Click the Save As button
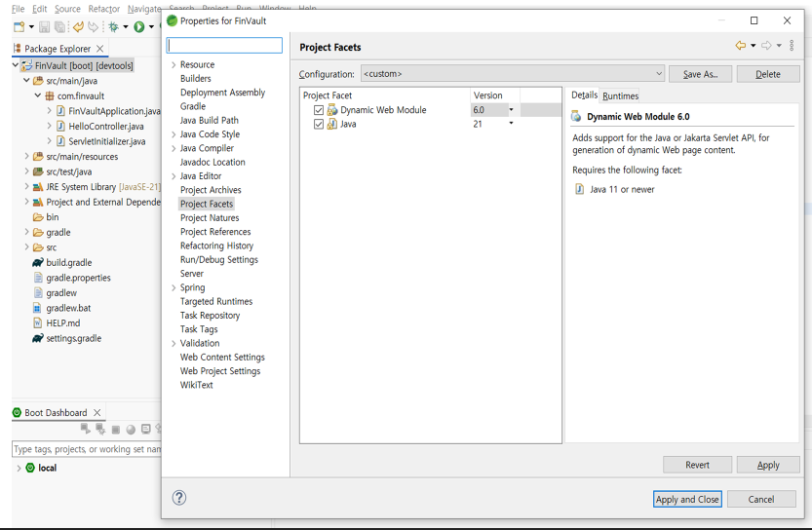Viewport: 812px width, 530px height. [700, 74]
